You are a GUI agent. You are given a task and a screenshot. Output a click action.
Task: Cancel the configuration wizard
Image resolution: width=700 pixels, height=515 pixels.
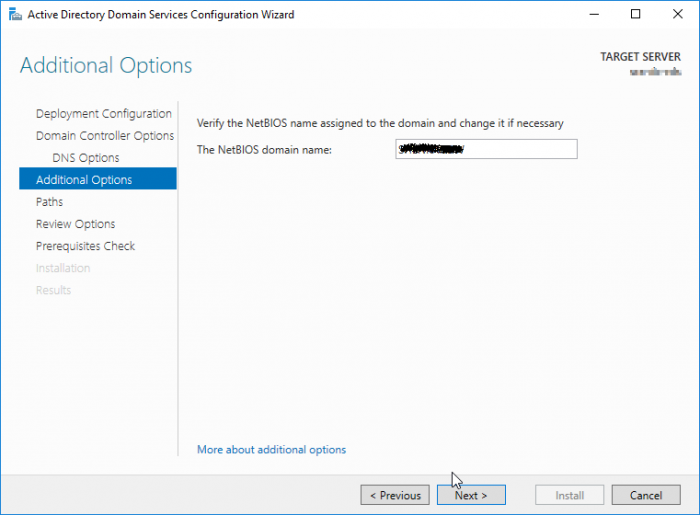(x=646, y=495)
